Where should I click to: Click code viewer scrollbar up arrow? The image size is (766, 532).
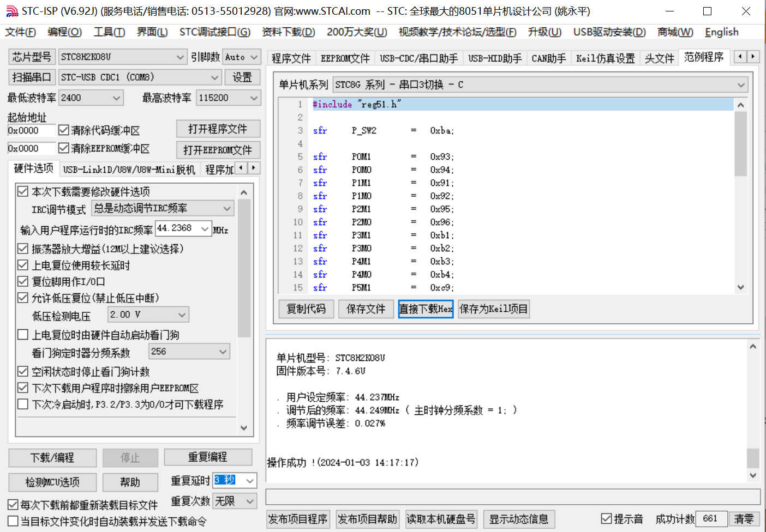point(740,105)
